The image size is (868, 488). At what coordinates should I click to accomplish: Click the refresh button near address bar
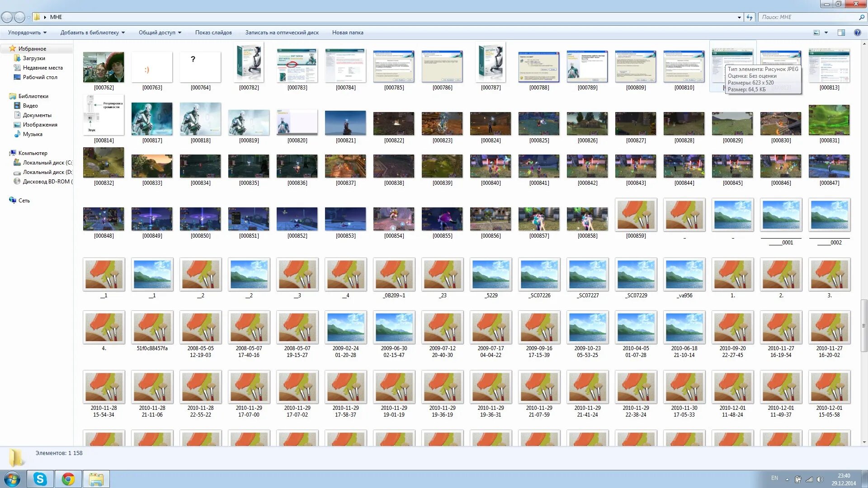point(750,17)
